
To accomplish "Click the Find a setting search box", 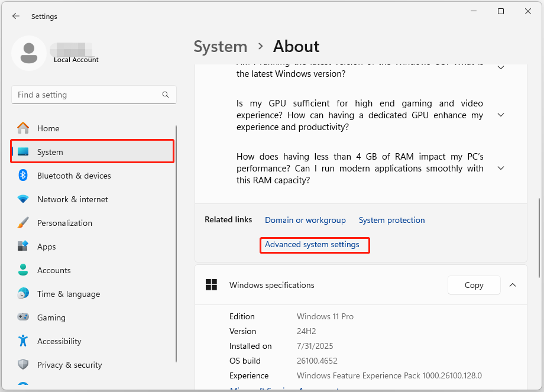I will coord(93,95).
